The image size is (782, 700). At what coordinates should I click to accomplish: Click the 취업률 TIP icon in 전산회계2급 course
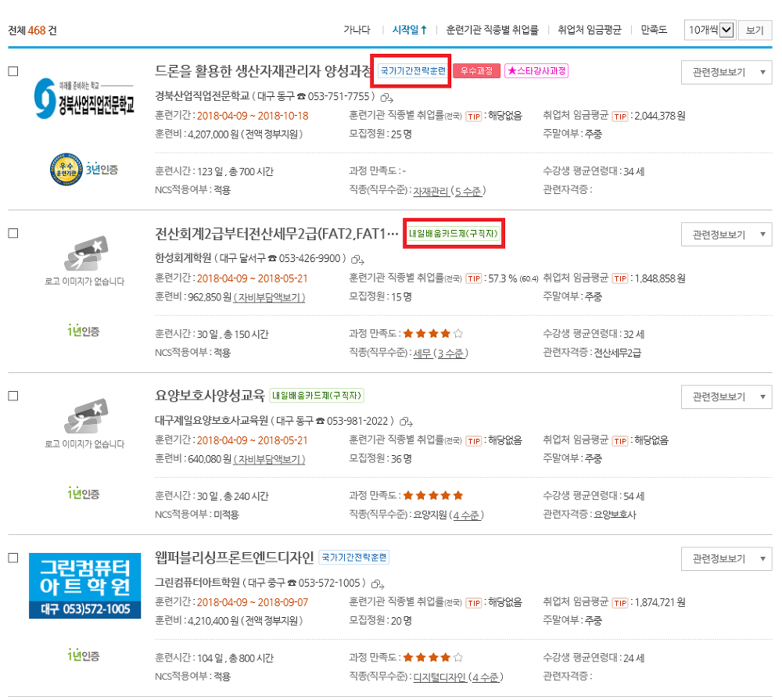pyautogui.click(x=474, y=279)
